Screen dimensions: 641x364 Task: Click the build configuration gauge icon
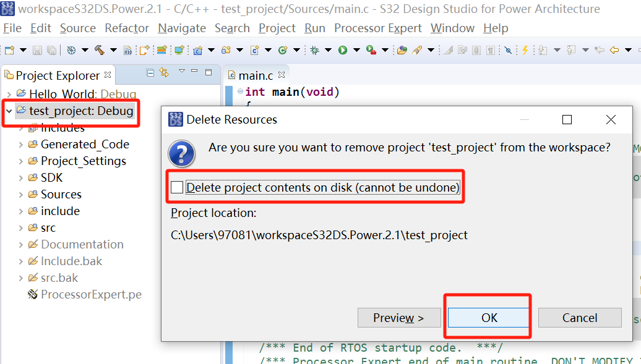(x=72, y=50)
